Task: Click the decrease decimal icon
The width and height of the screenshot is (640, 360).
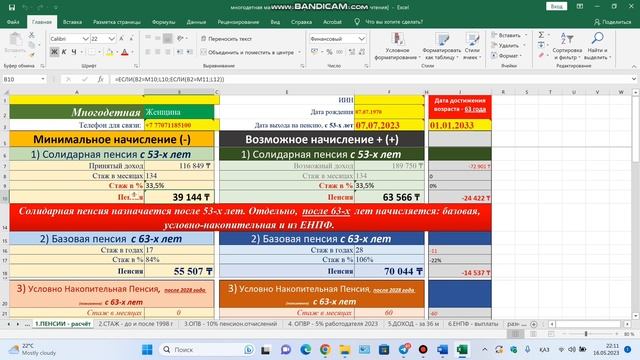Action: pos(362,52)
